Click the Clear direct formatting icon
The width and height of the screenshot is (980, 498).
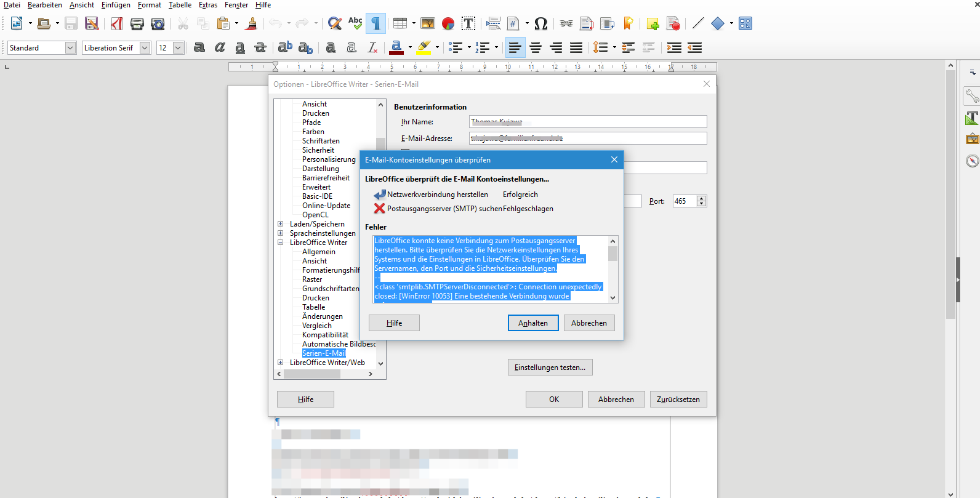[x=372, y=47]
